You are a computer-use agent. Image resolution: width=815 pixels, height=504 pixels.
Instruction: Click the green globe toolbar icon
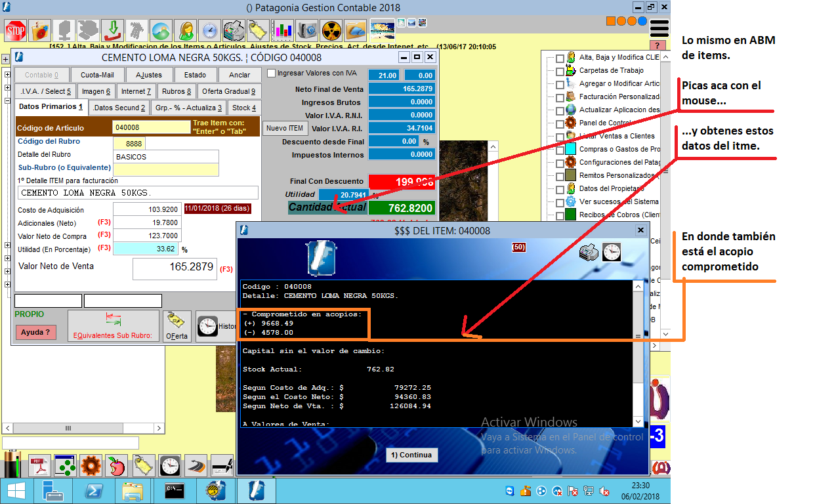pos(161,30)
